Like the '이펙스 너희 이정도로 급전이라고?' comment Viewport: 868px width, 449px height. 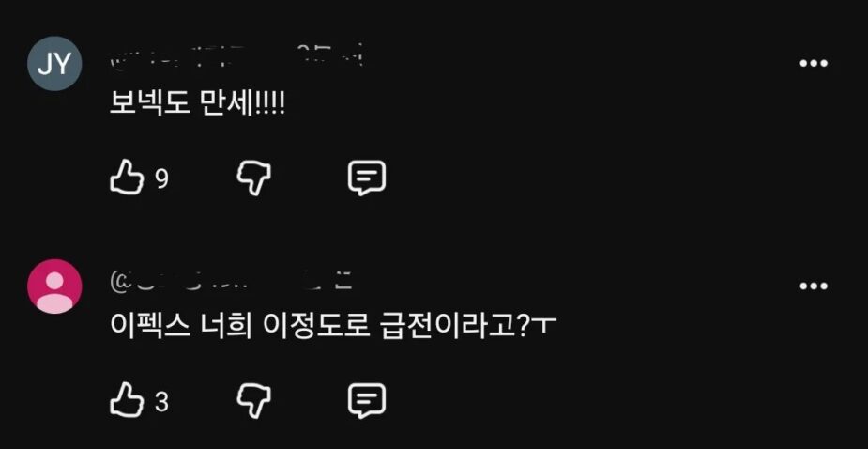[x=127, y=399]
